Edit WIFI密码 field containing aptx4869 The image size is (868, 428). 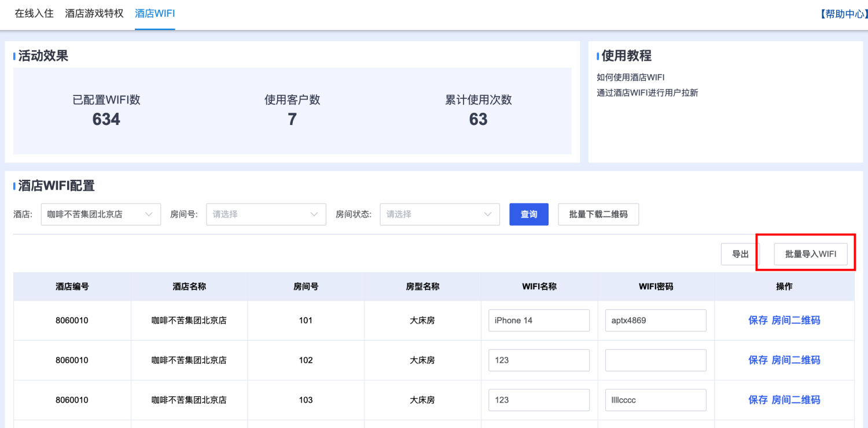point(656,320)
